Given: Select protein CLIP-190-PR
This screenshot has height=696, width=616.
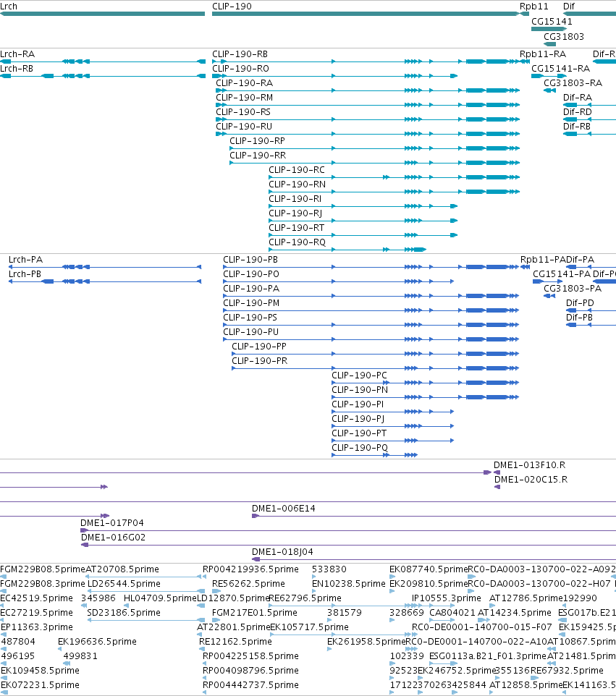Looking at the screenshot, I should [x=259, y=361].
